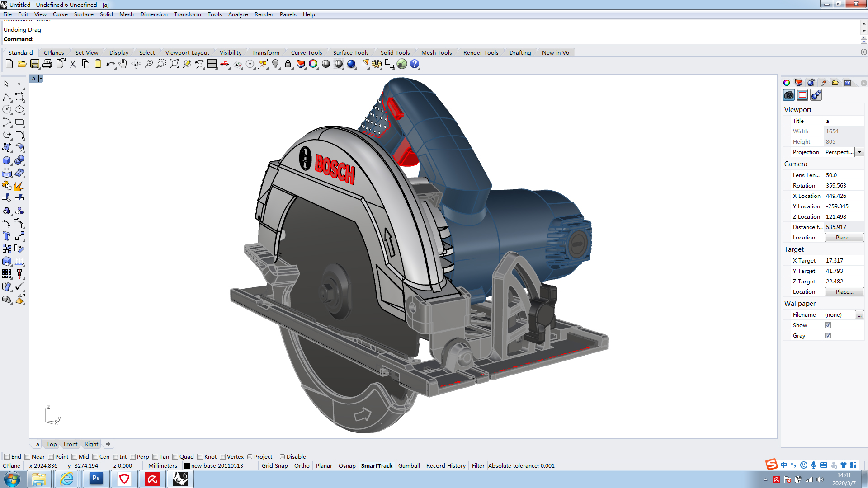The height and width of the screenshot is (488, 868).
Task: Toggle the Wallpaper Gray checkbox
Action: 828,336
